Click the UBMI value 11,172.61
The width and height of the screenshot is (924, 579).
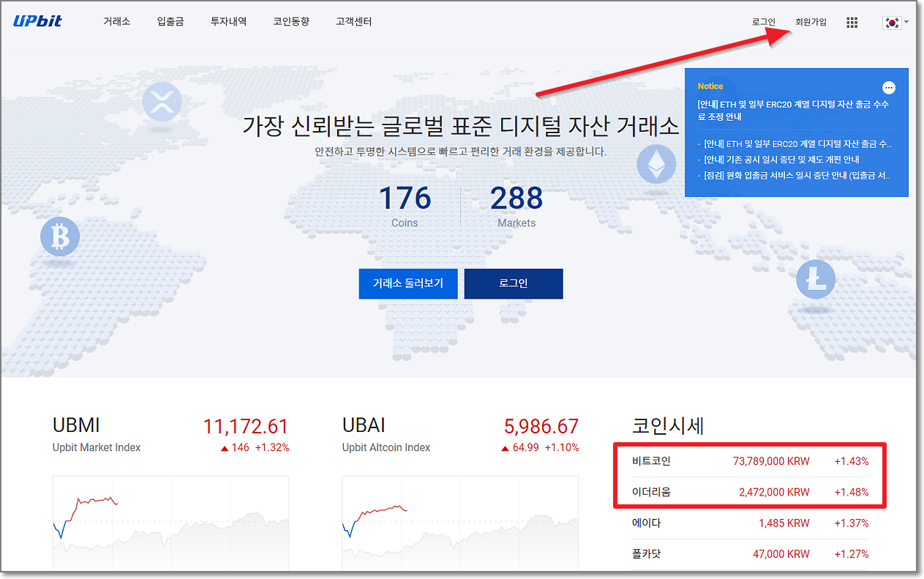point(246,426)
